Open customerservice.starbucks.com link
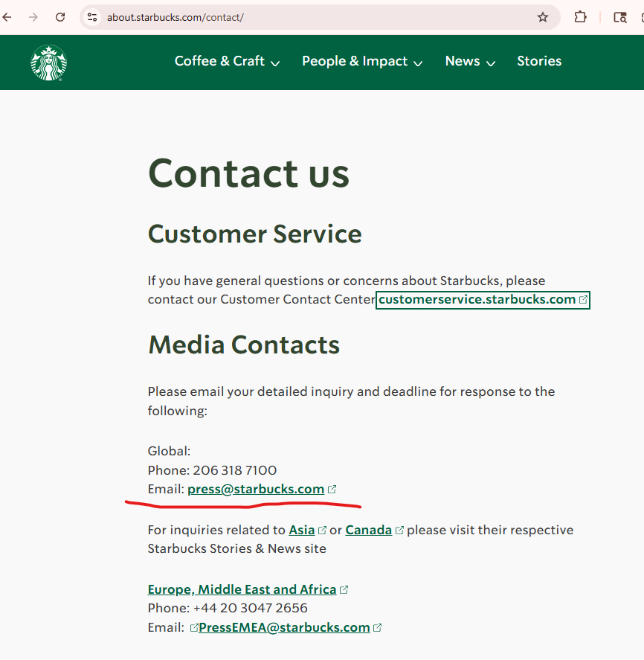 (x=477, y=299)
